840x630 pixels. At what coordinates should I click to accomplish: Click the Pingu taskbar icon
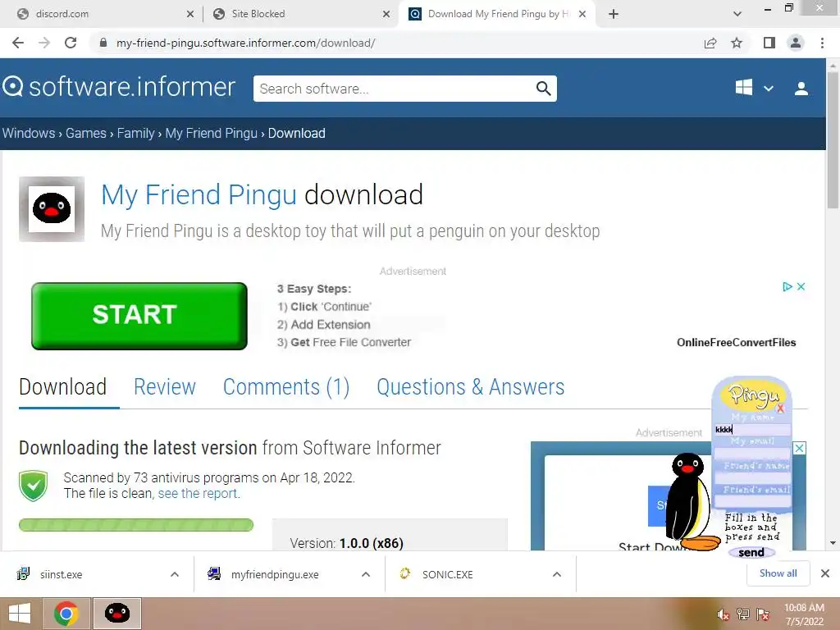pos(117,614)
